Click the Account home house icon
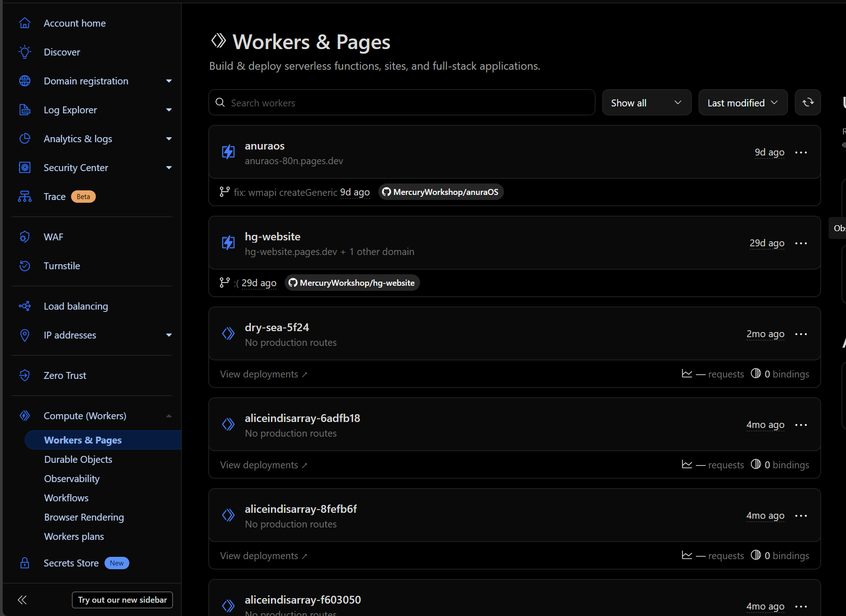Viewport: 846px width, 616px height. click(25, 23)
